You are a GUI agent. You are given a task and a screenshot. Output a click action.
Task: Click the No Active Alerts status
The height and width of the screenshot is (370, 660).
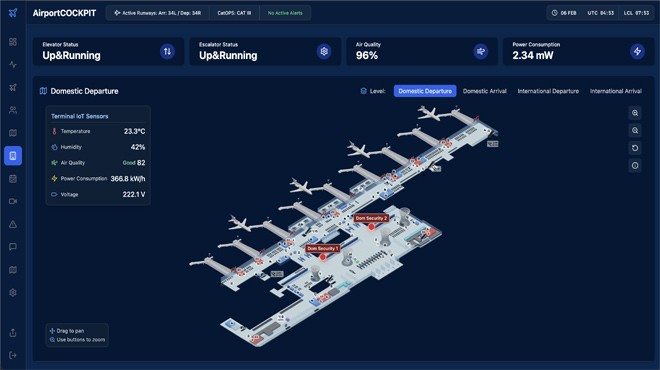pos(285,13)
